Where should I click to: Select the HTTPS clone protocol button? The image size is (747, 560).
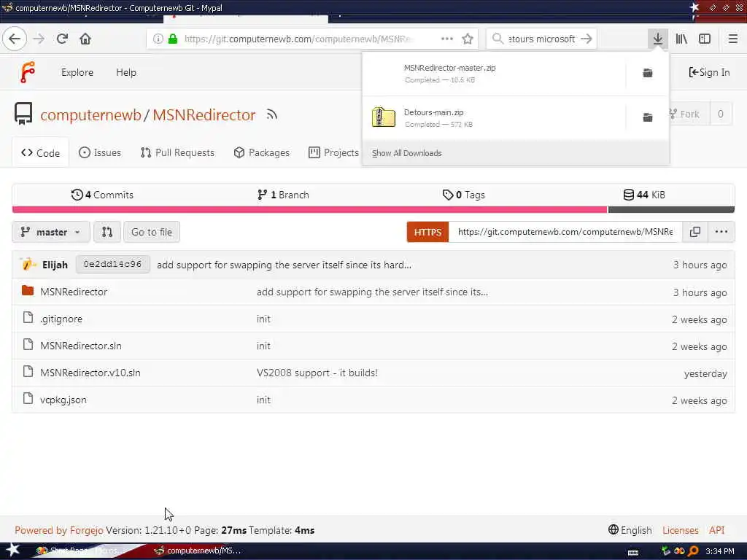pos(427,232)
